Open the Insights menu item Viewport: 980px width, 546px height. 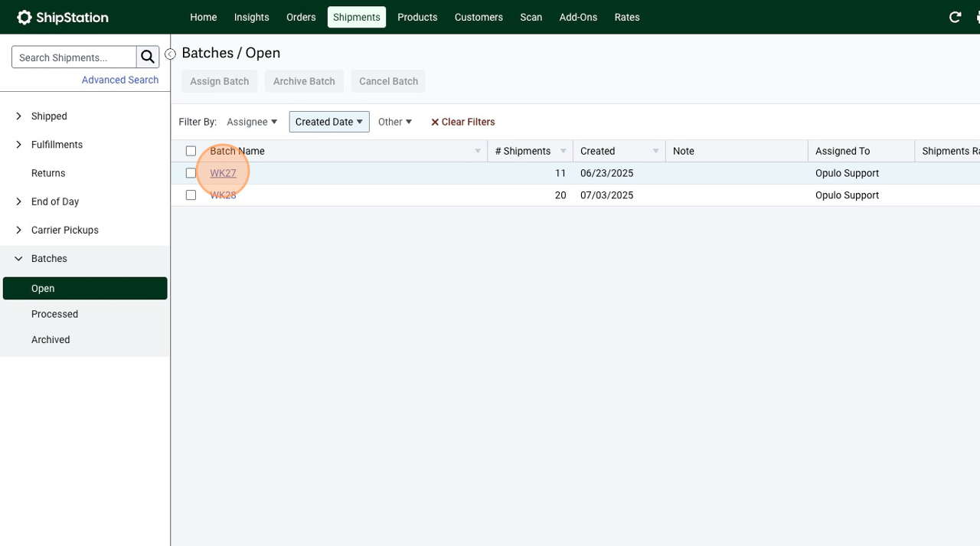251,17
